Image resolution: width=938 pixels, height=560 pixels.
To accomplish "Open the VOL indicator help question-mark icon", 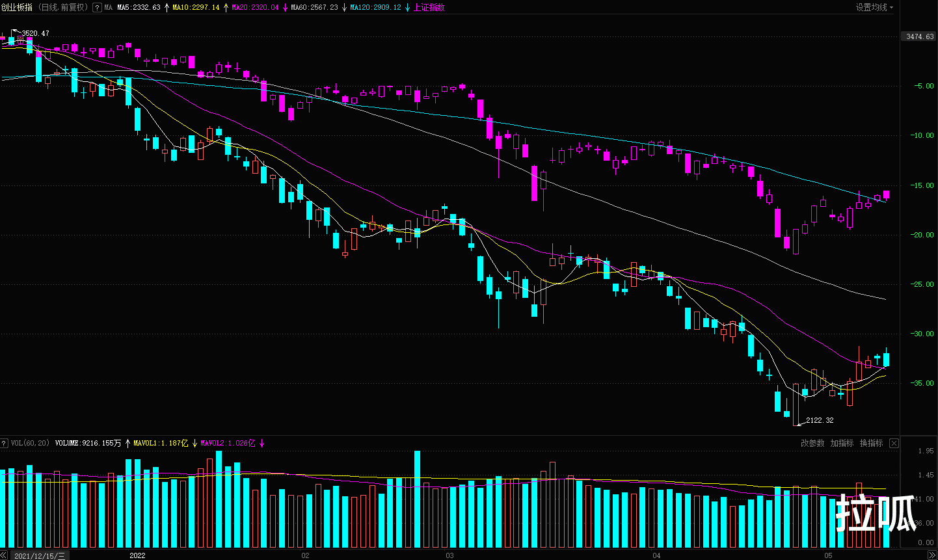I will 4,443.
